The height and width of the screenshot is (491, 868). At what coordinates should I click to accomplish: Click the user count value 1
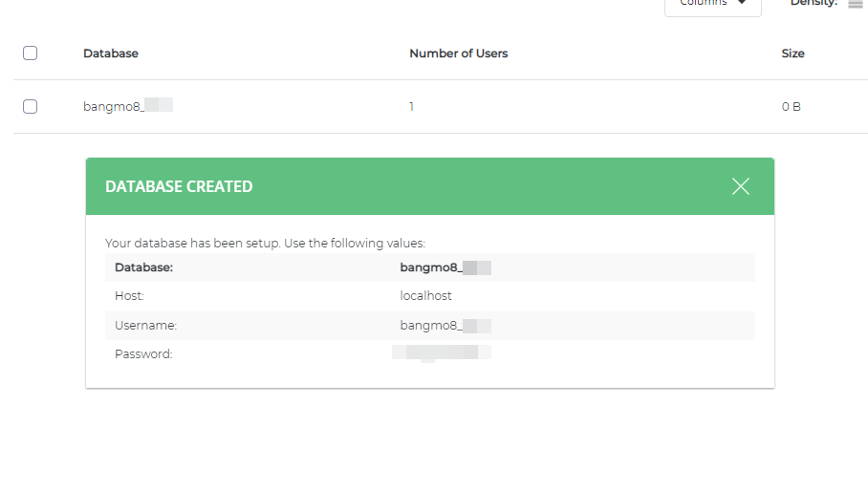pos(411,107)
